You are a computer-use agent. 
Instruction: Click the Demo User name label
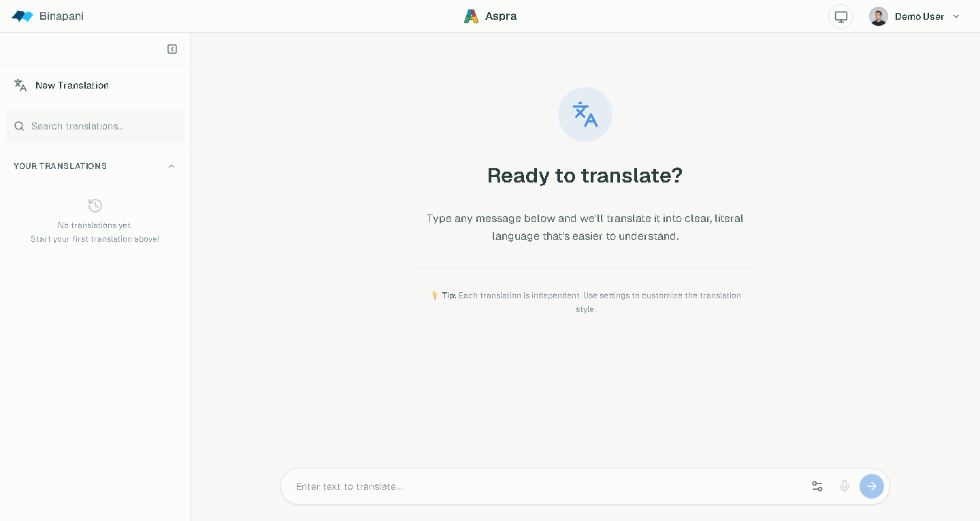pos(919,16)
